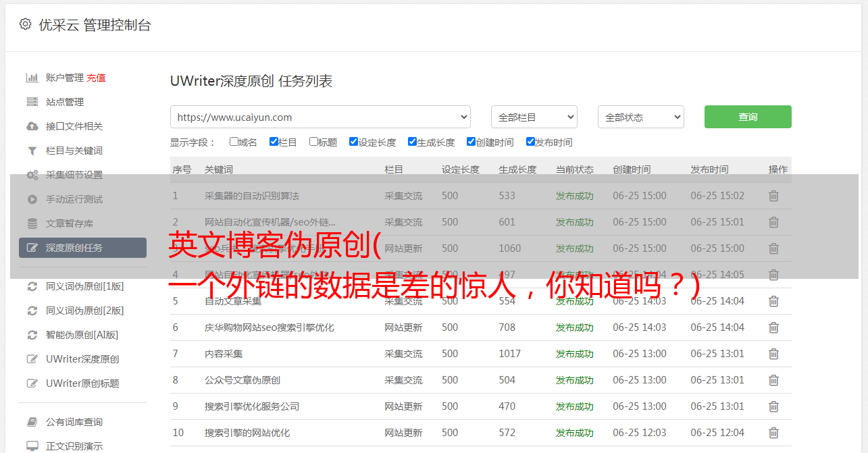Open the site URL dropdown
Image resolution: width=868 pixels, height=453 pixels.
pos(320,117)
